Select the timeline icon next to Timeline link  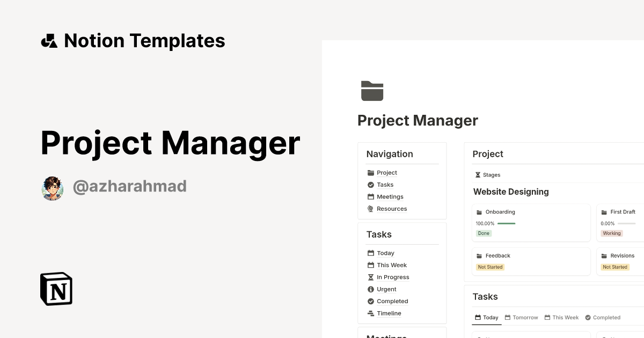tap(370, 313)
